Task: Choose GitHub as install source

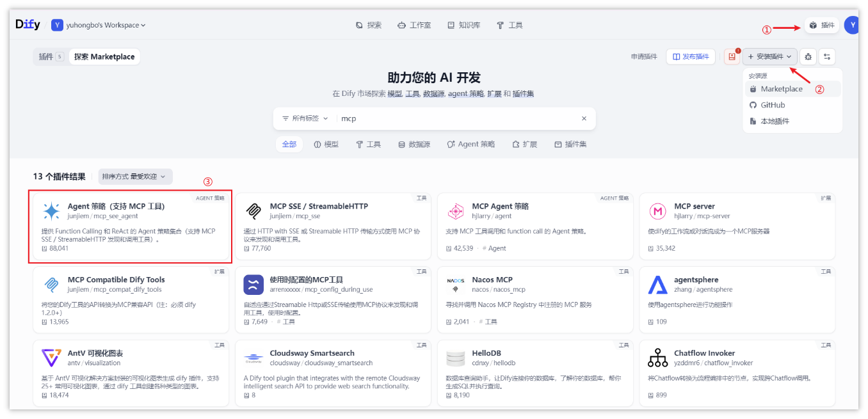Action: tap(792, 105)
